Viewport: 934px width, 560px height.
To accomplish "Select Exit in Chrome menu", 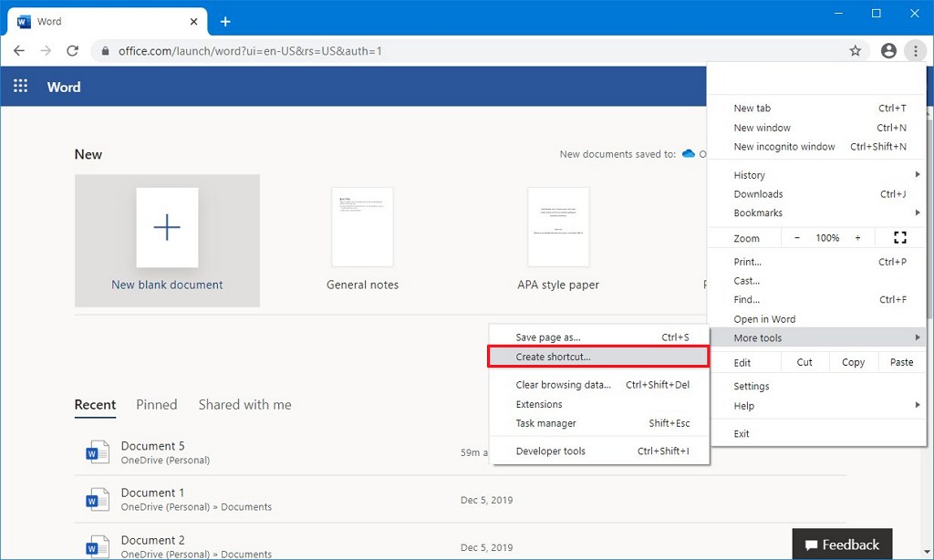I will 816,434.
